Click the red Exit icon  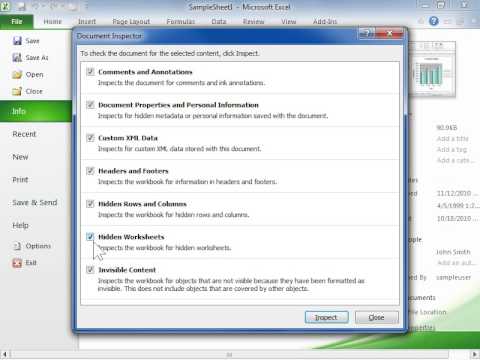pos(17,263)
